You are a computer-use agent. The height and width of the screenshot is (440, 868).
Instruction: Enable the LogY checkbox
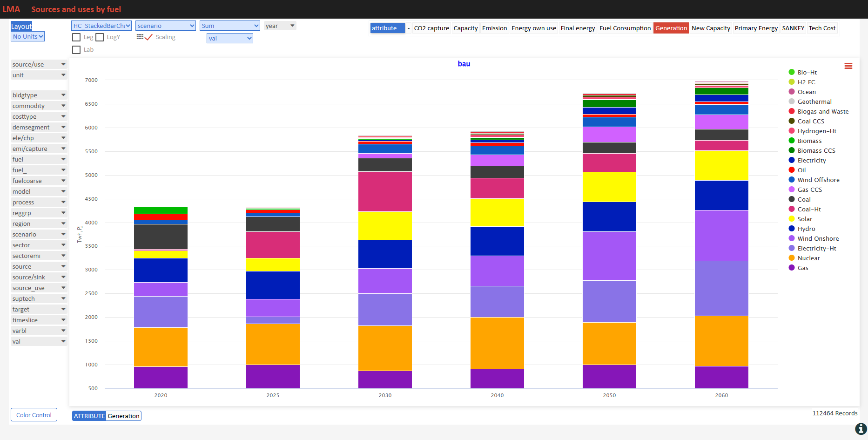100,37
